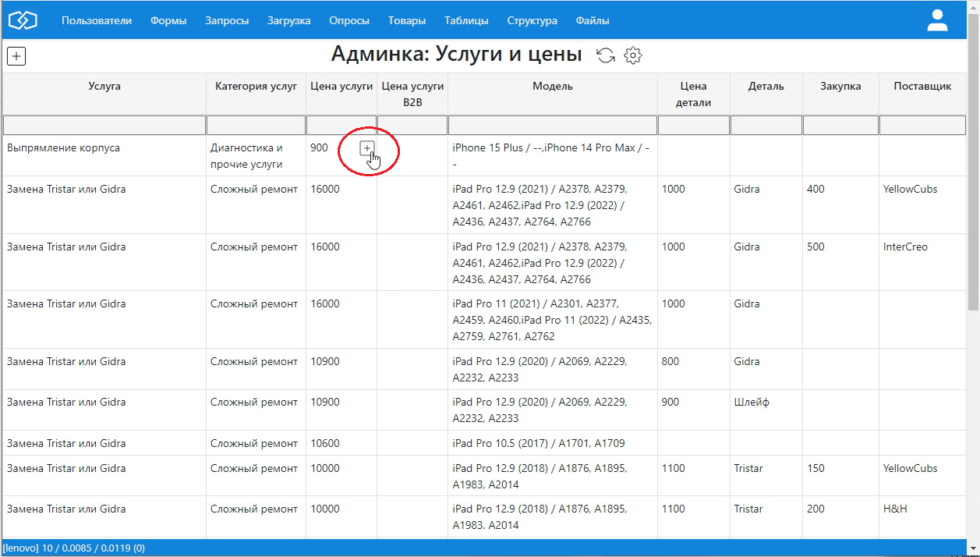
Task: Click the Шлейф detail cell
Action: coord(766,410)
